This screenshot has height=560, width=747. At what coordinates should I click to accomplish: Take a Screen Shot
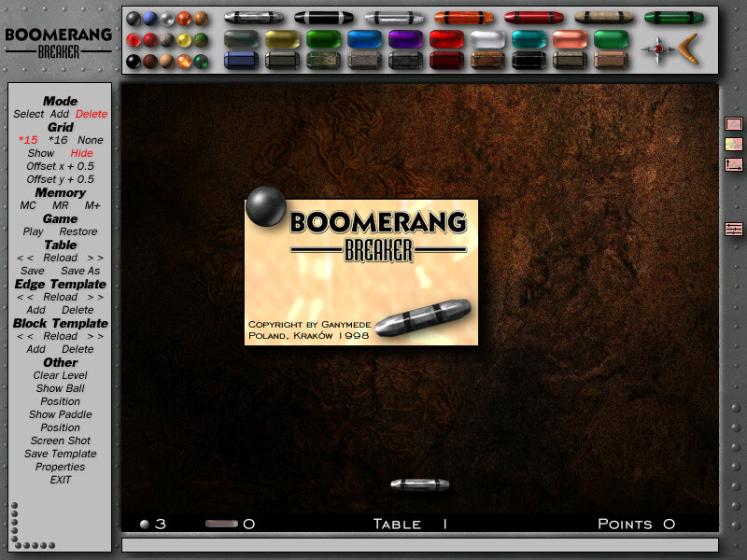[60, 441]
